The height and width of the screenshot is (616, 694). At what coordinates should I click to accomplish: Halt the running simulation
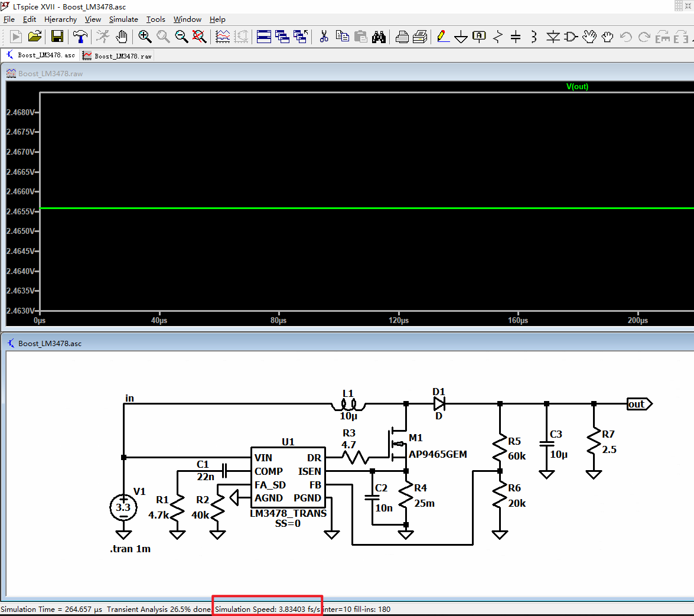102,37
